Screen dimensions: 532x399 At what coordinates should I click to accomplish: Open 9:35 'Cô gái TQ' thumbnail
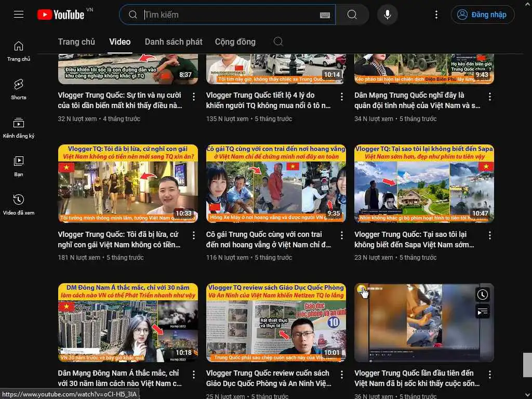coord(276,183)
